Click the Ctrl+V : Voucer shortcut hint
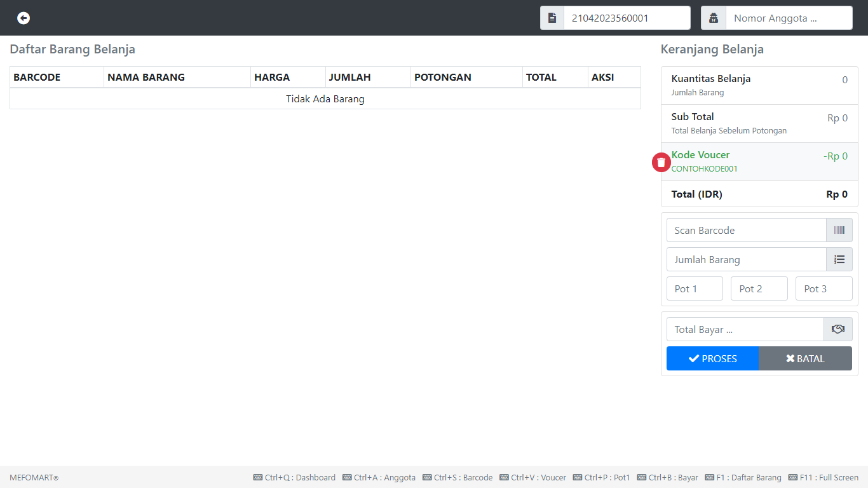868x488 pixels. point(532,477)
